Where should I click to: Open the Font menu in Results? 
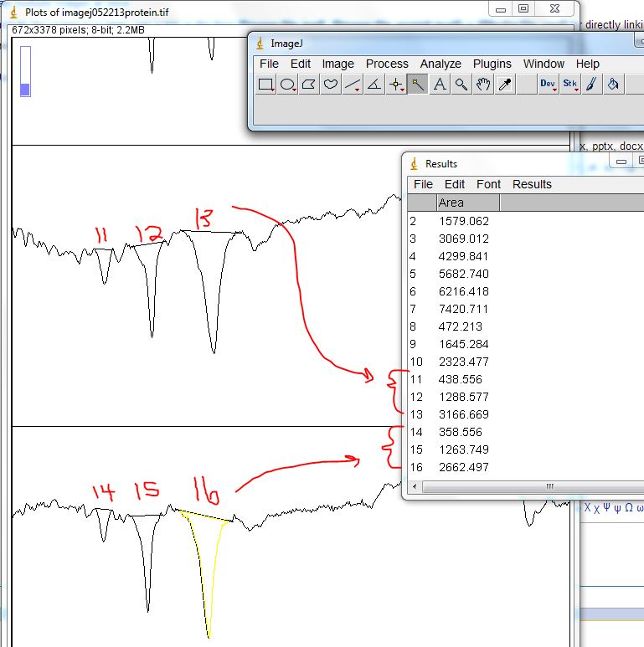[488, 184]
